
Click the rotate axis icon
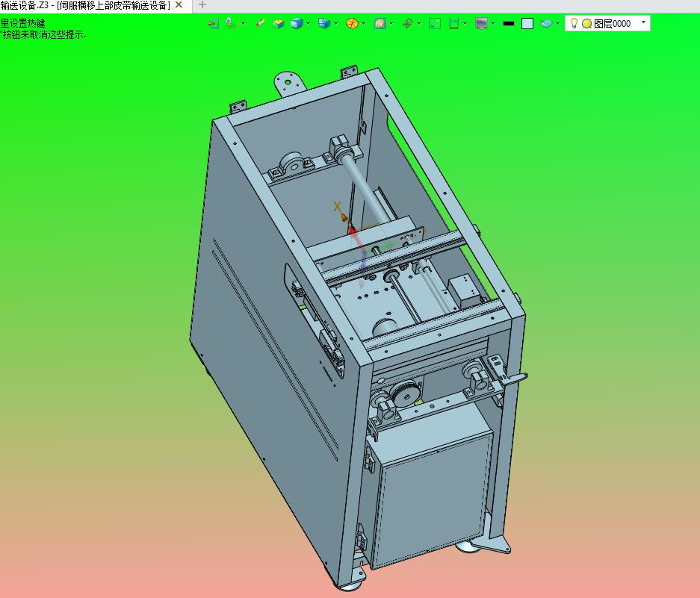(407, 24)
